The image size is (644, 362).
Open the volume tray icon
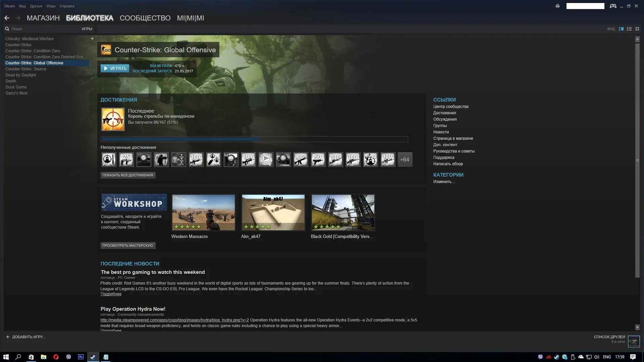pyautogui.click(x=597, y=357)
